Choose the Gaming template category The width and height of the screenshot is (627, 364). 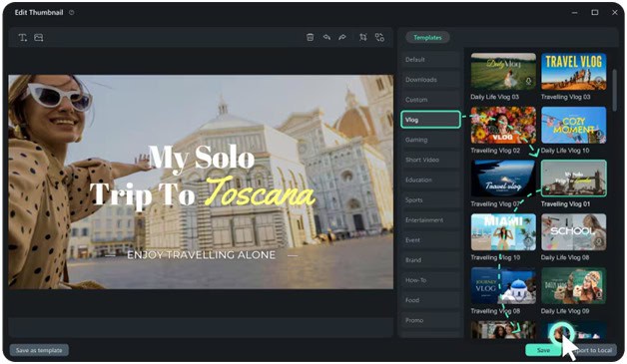click(x=430, y=140)
